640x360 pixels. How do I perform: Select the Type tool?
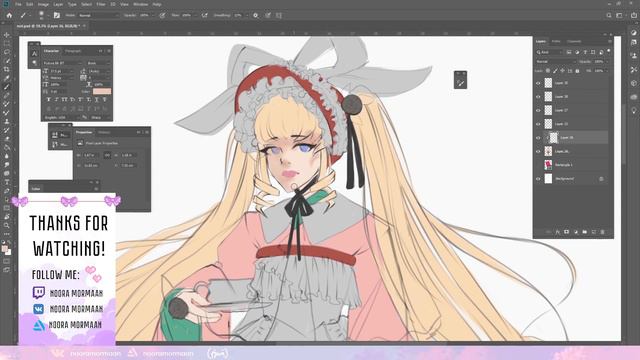coord(7,182)
